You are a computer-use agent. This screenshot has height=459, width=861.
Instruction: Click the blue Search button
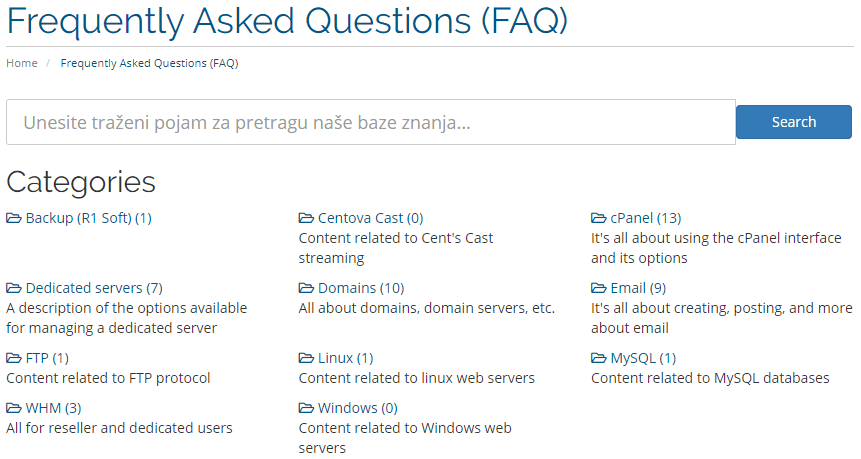pos(794,122)
